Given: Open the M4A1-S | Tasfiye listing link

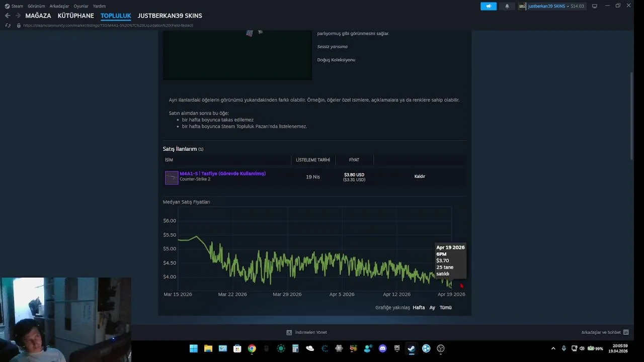Looking at the screenshot, I should pyautogui.click(x=222, y=173).
